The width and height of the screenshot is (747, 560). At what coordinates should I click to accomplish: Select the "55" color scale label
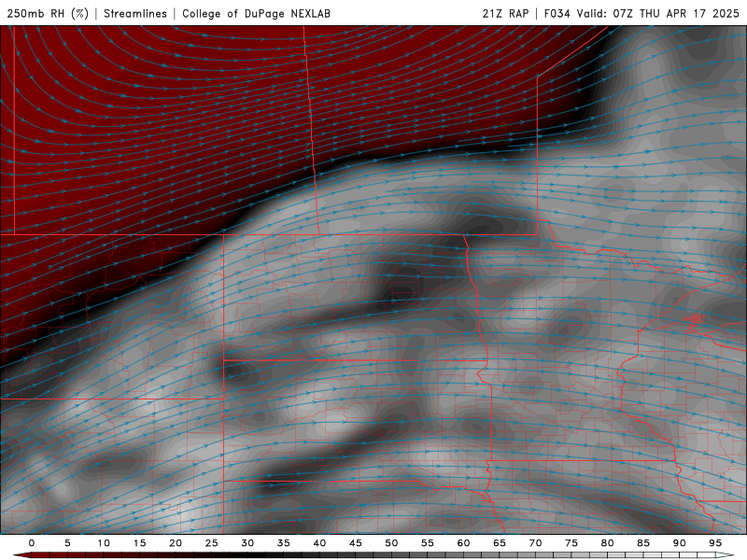pyautogui.click(x=428, y=543)
